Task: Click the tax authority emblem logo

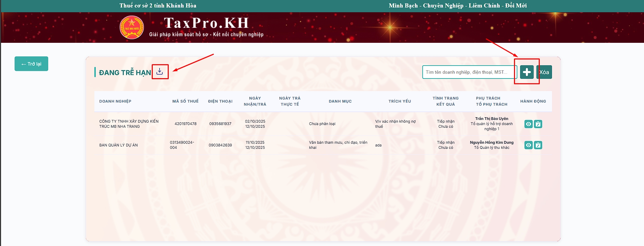Action: [x=132, y=27]
